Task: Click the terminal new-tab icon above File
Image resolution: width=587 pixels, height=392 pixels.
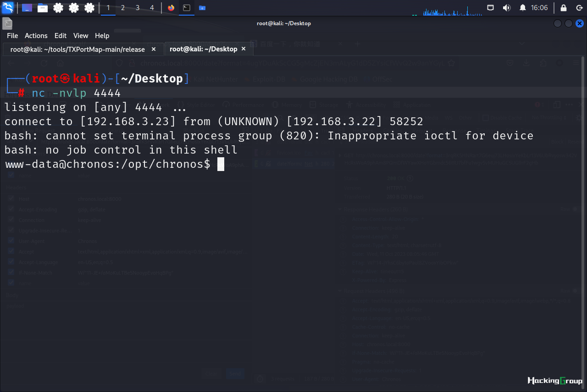Action: (7, 24)
